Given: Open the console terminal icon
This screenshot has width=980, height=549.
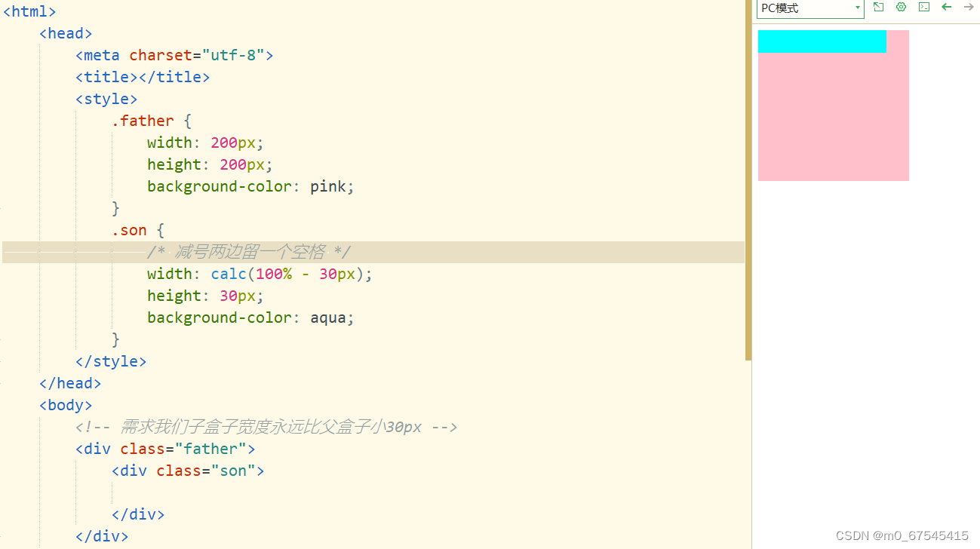Looking at the screenshot, I should coord(923,7).
